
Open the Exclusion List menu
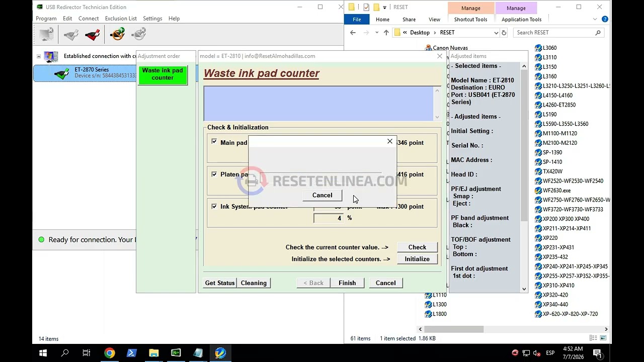(x=121, y=19)
